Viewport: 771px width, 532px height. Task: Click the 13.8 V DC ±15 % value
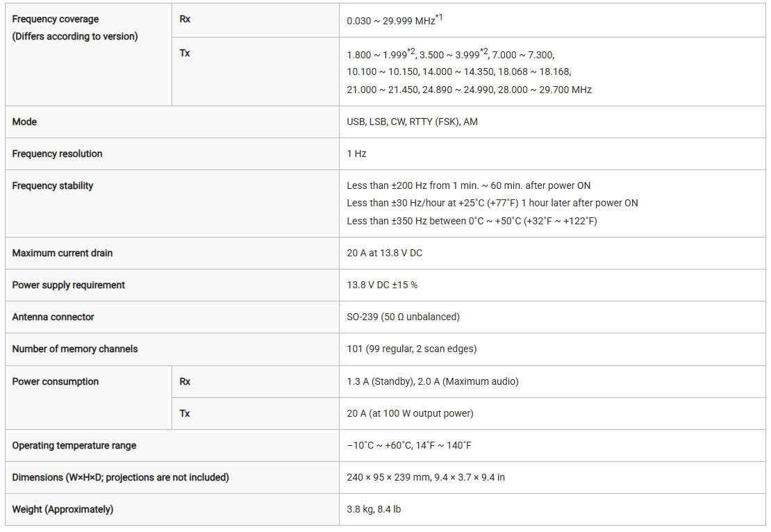point(382,285)
